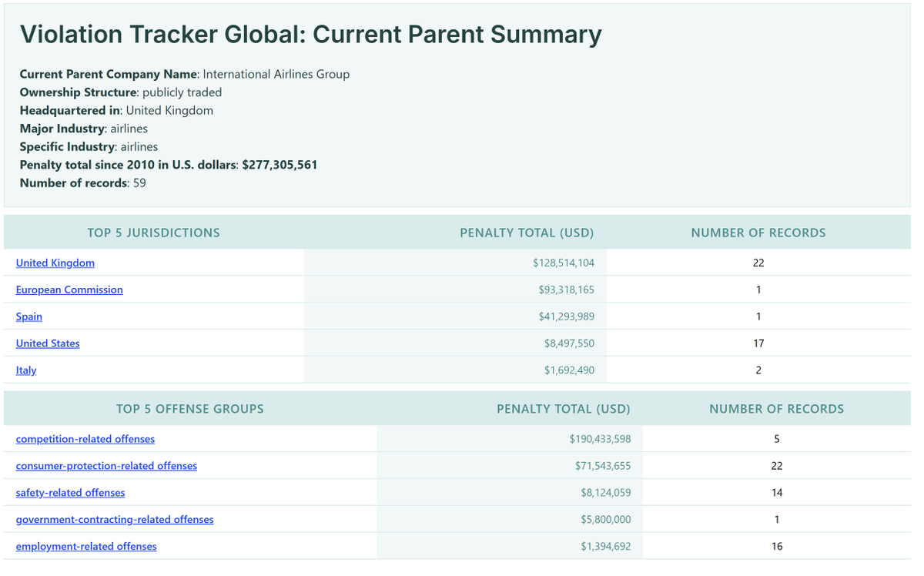The width and height of the screenshot is (924, 576).
Task: Open competition-related offenses link
Action: tap(85, 439)
